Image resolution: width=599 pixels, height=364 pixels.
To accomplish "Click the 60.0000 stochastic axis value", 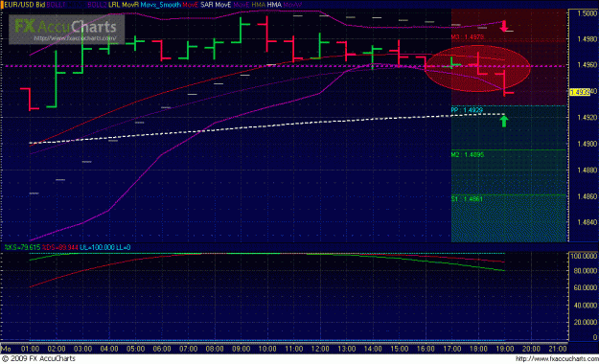I will 585,287.
